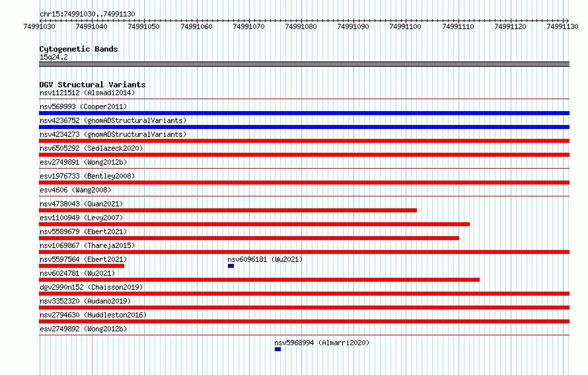The width and height of the screenshot is (588, 375).
Task: Select the 15q24.2 band label
Action: pyautogui.click(x=54, y=57)
